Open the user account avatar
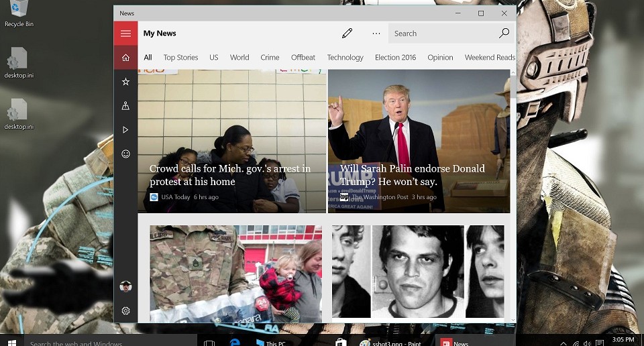Image resolution: width=644 pixels, height=346 pixels. point(125,286)
